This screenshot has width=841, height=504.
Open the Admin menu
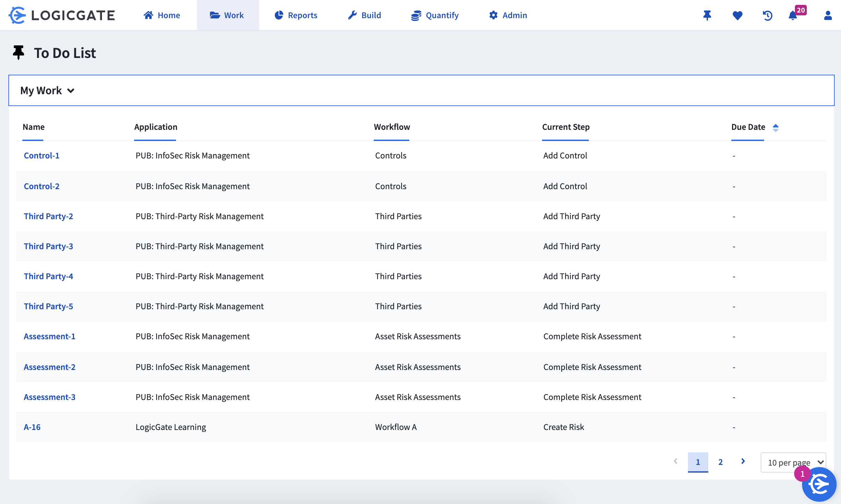pos(508,15)
